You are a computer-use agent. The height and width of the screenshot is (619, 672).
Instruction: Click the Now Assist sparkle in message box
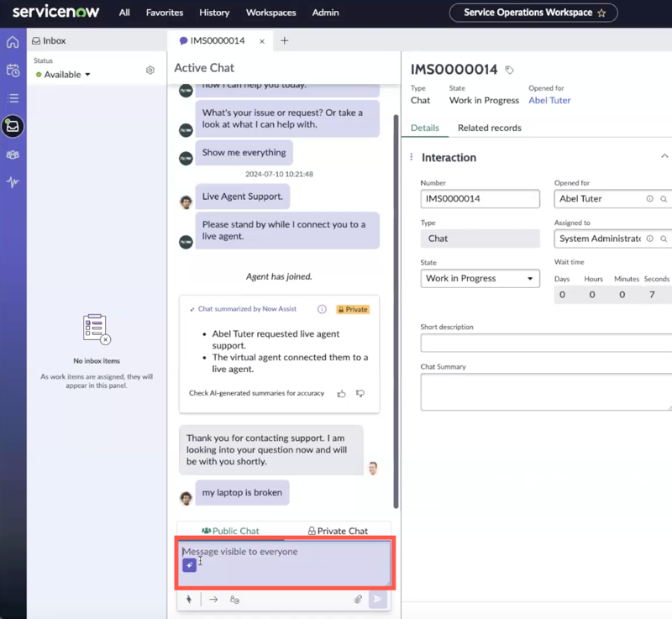pos(190,565)
